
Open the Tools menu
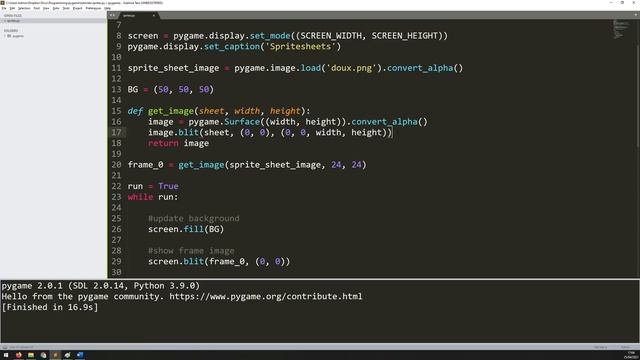[66, 8]
